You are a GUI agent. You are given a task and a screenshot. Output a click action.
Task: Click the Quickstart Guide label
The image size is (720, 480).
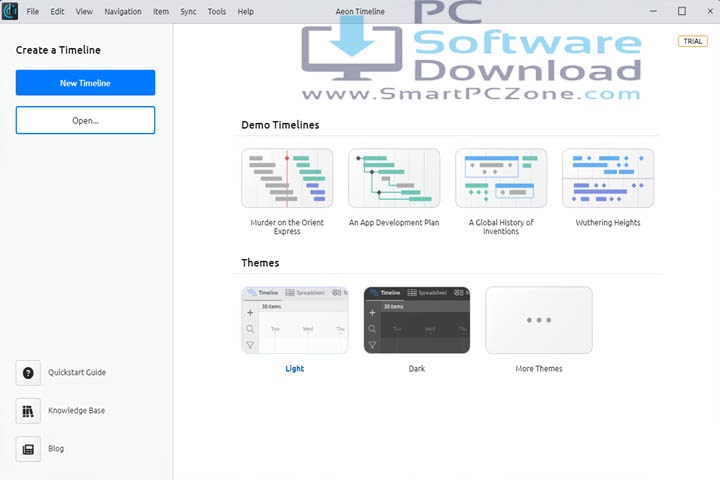[77, 373]
